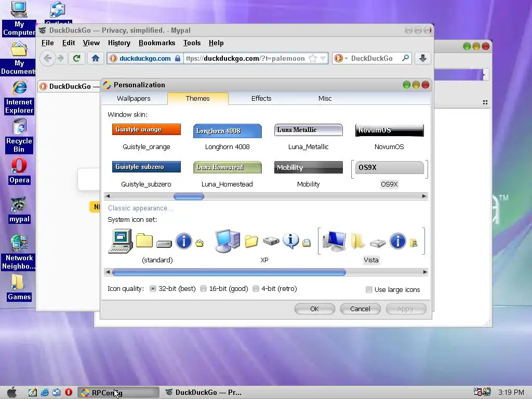Image resolution: width=532 pixels, height=399 pixels.
Task: Switch to the Effects tab
Action: (261, 98)
